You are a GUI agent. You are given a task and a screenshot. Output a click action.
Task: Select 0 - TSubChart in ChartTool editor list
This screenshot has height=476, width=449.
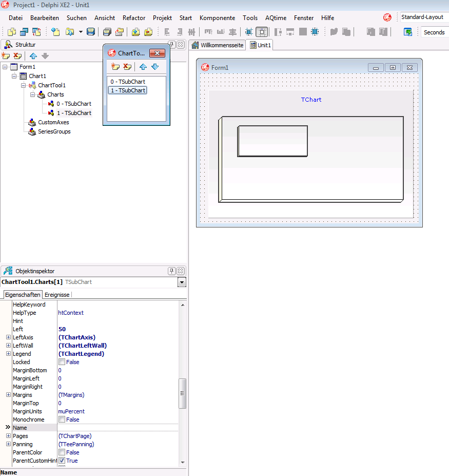(128, 82)
